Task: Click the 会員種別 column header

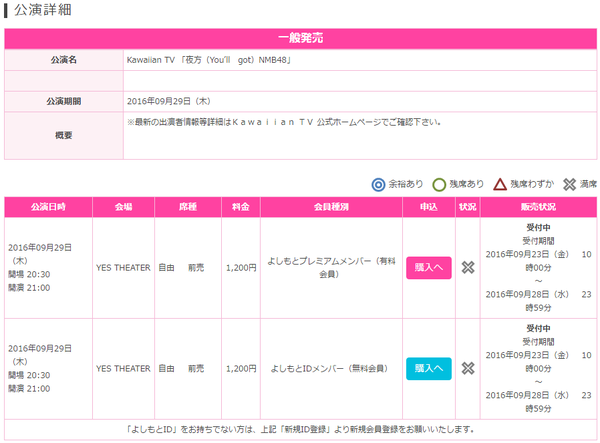Action: [331, 207]
